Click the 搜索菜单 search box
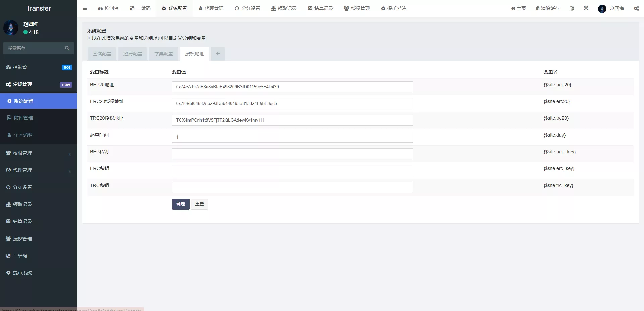This screenshot has width=644, height=311. [x=34, y=48]
